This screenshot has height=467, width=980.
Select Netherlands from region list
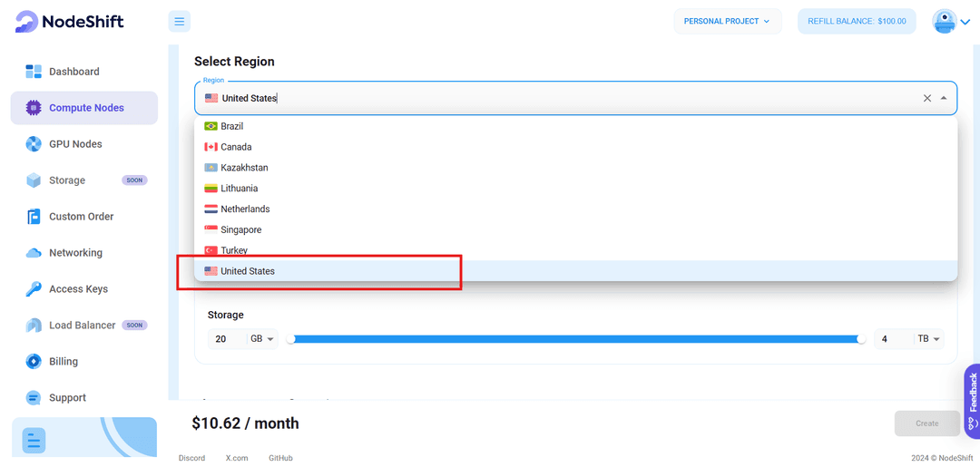coord(245,209)
